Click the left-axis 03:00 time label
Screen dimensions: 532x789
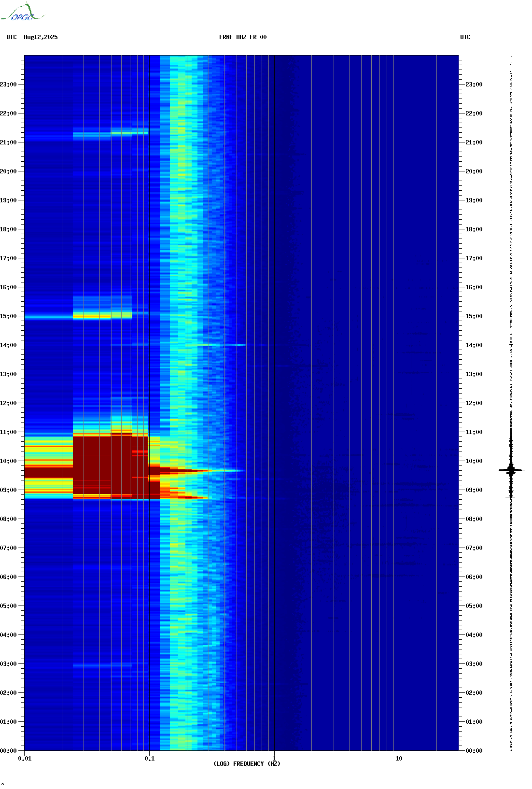(8, 664)
